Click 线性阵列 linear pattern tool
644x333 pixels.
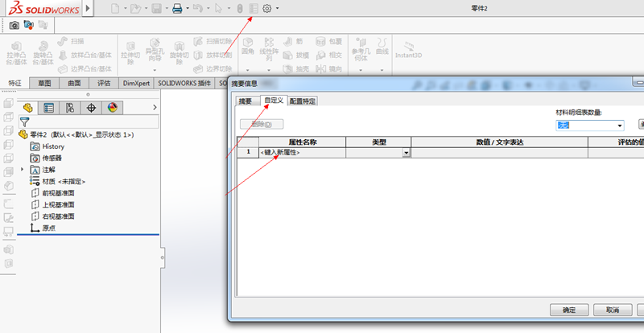point(269,49)
